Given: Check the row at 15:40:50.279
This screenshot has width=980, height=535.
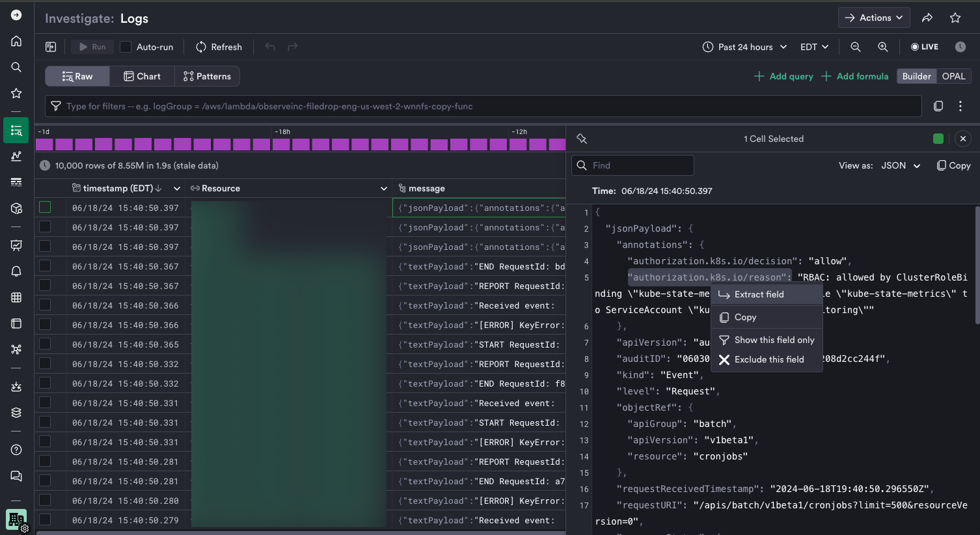Looking at the screenshot, I should click(x=45, y=519).
